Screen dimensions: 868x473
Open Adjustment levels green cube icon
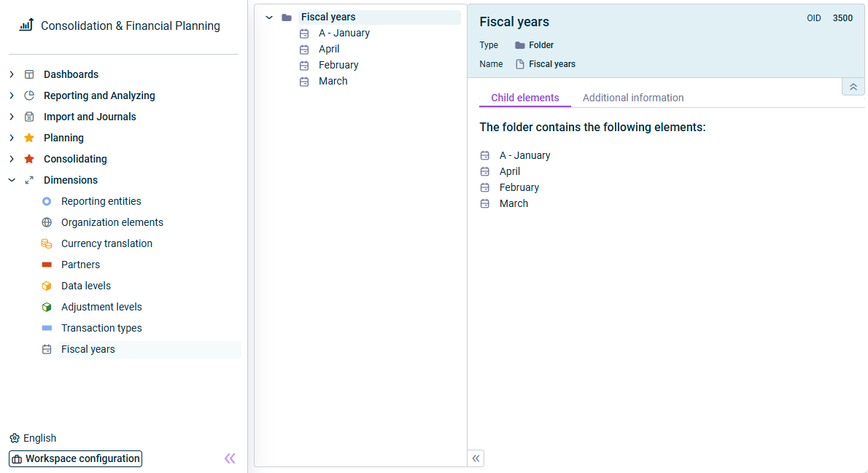pos(47,307)
